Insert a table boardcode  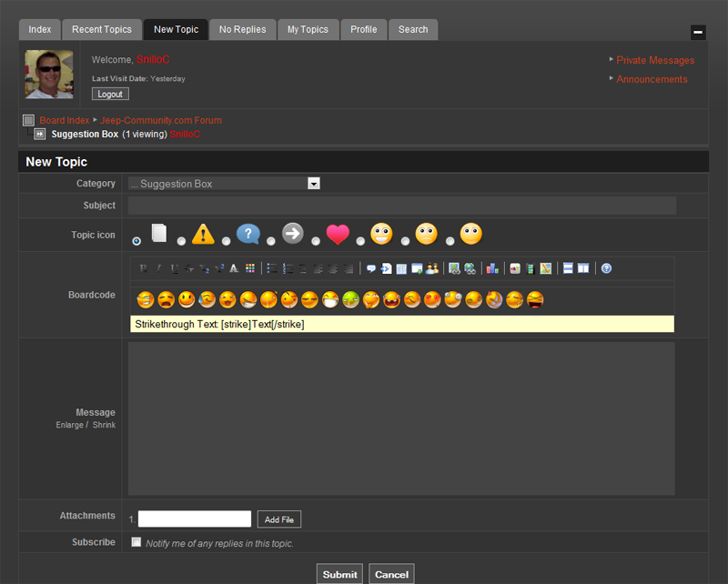(401, 268)
